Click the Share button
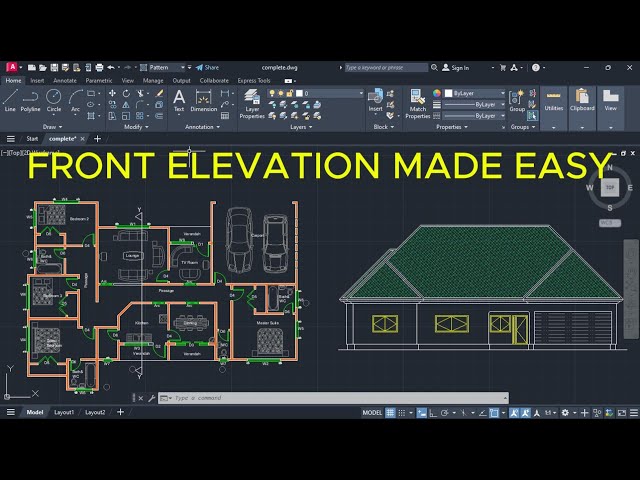Screen dimensions: 640x480 pyautogui.click(x=207, y=67)
